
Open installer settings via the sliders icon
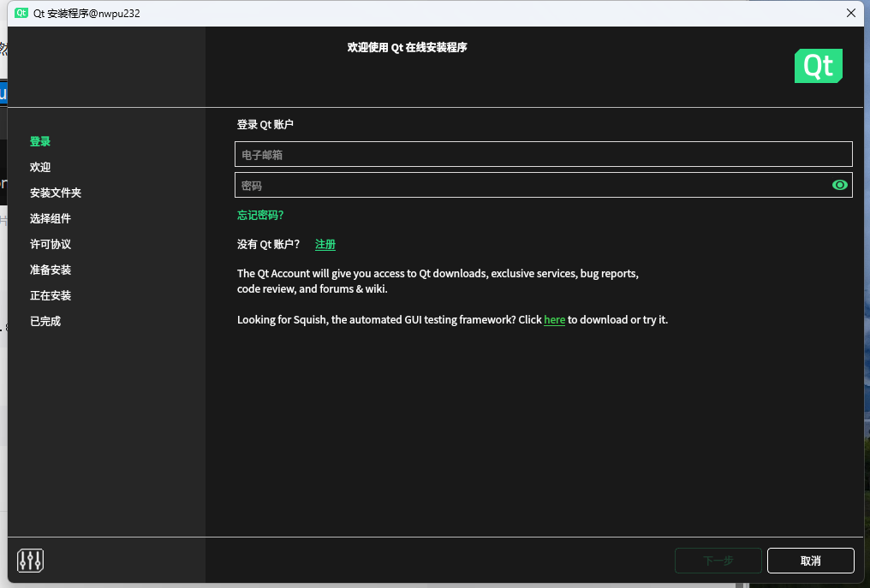pos(29,561)
